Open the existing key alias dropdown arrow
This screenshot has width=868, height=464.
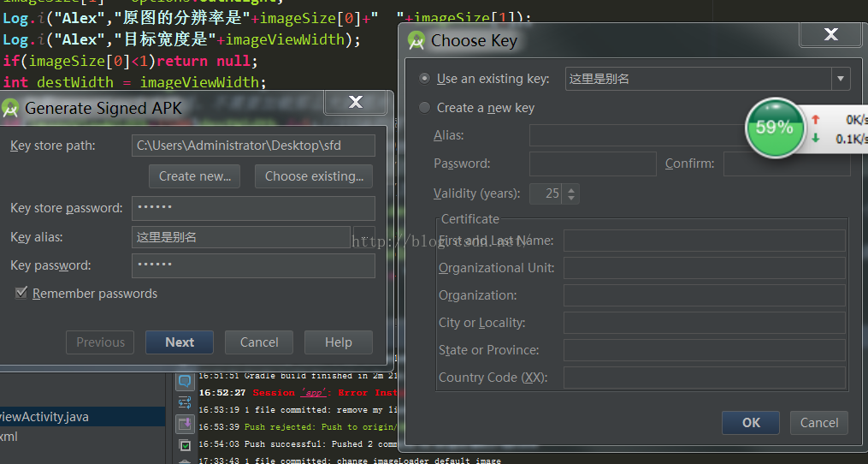(841, 79)
